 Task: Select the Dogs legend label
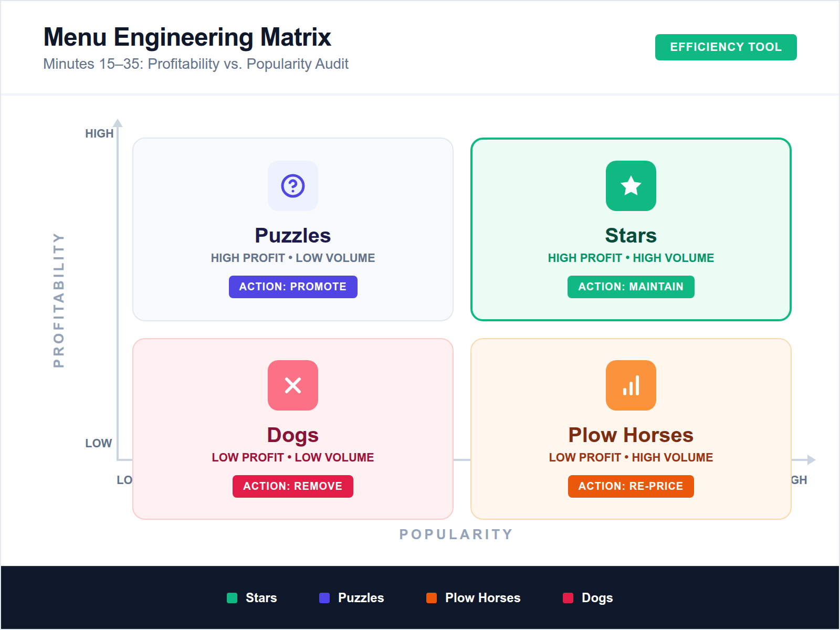point(596,597)
